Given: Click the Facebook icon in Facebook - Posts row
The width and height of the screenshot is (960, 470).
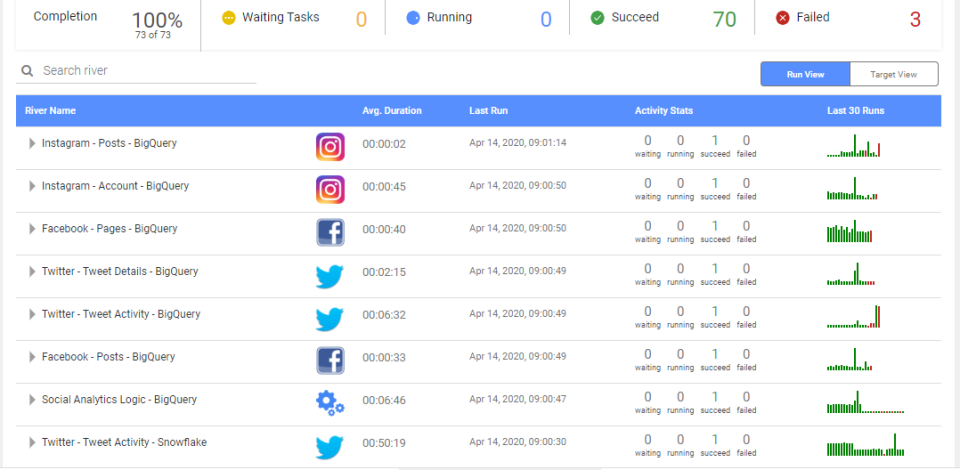Looking at the screenshot, I should (x=330, y=360).
